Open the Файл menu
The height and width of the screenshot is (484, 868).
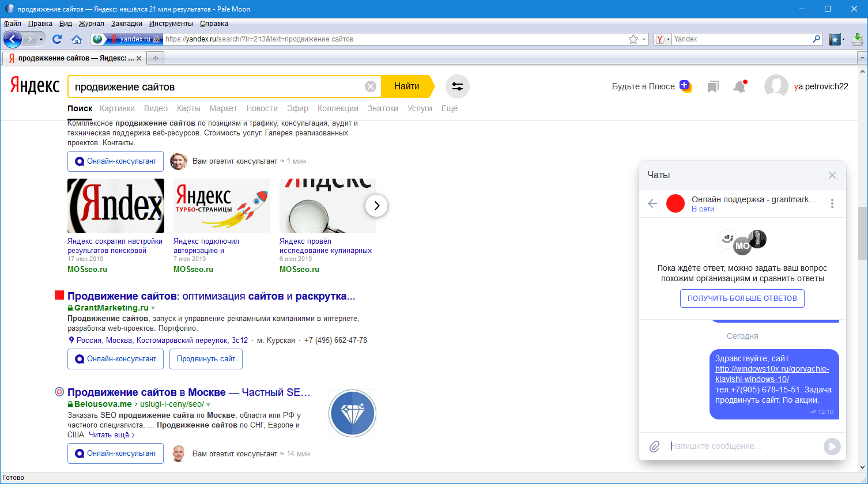tap(13, 24)
